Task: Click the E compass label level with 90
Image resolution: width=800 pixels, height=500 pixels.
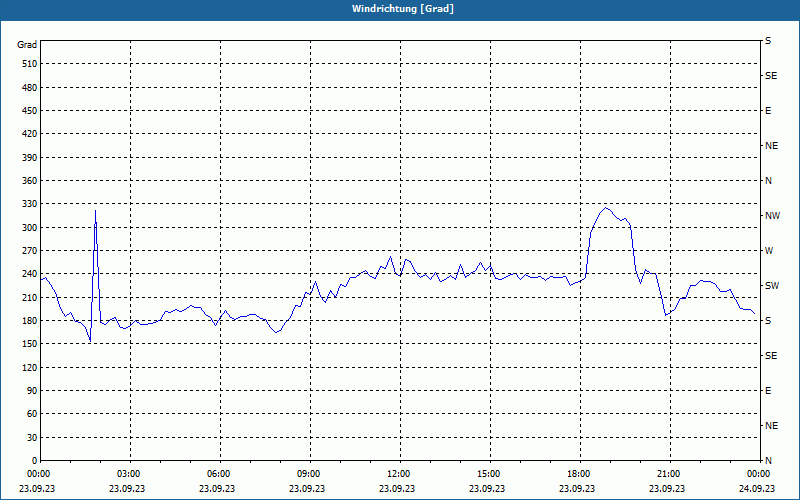Action: (768, 391)
